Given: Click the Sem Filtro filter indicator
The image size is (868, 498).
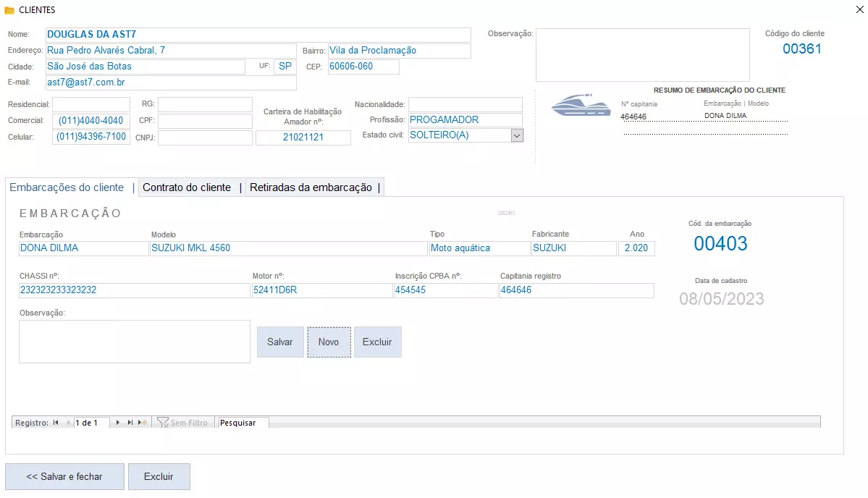Looking at the screenshot, I should click(182, 423).
